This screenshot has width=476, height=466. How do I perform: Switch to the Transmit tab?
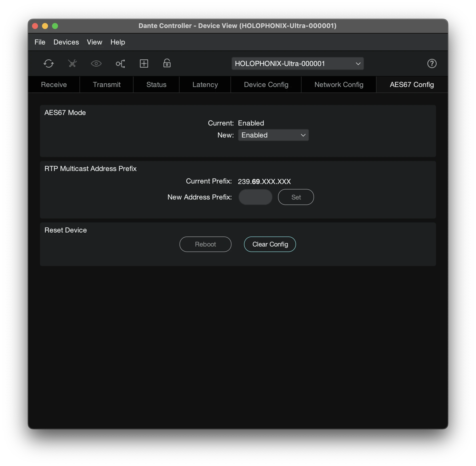tap(107, 84)
